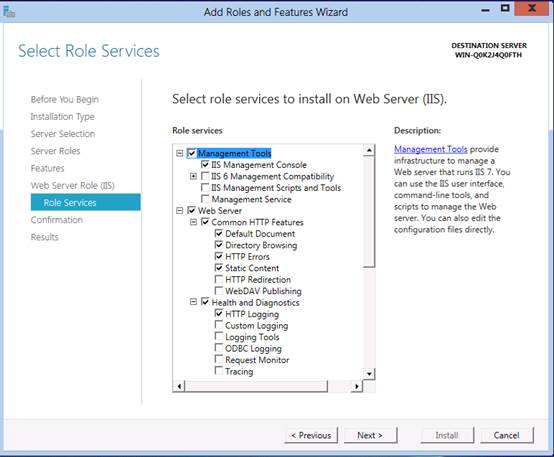This screenshot has height=457, width=554.
Task: Open the Management Tools description link
Action: (x=431, y=149)
